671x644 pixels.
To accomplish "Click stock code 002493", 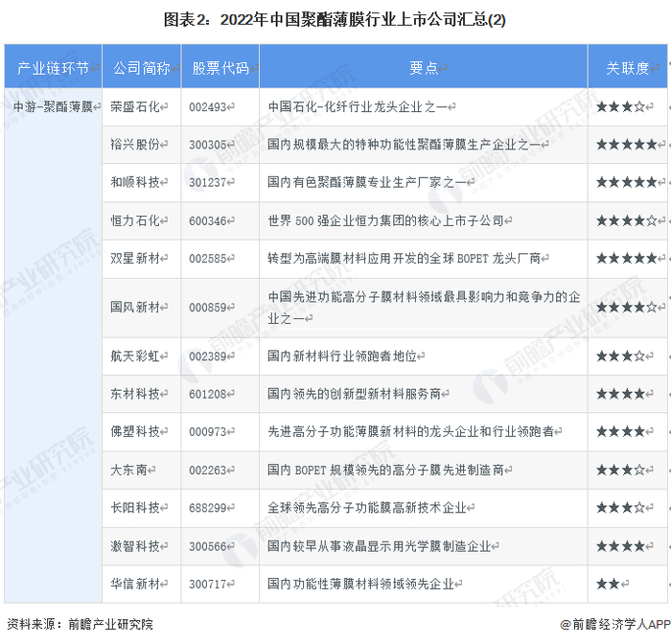I will click(208, 107).
